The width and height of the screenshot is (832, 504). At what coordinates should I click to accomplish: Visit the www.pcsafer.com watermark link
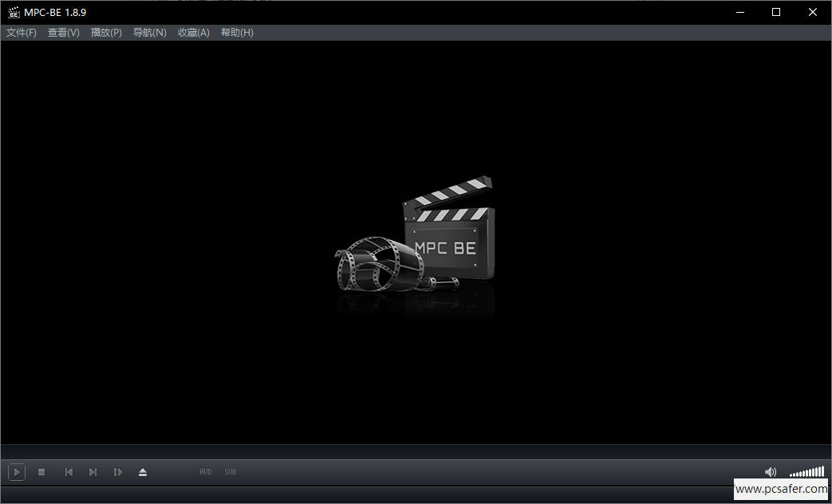click(783, 489)
